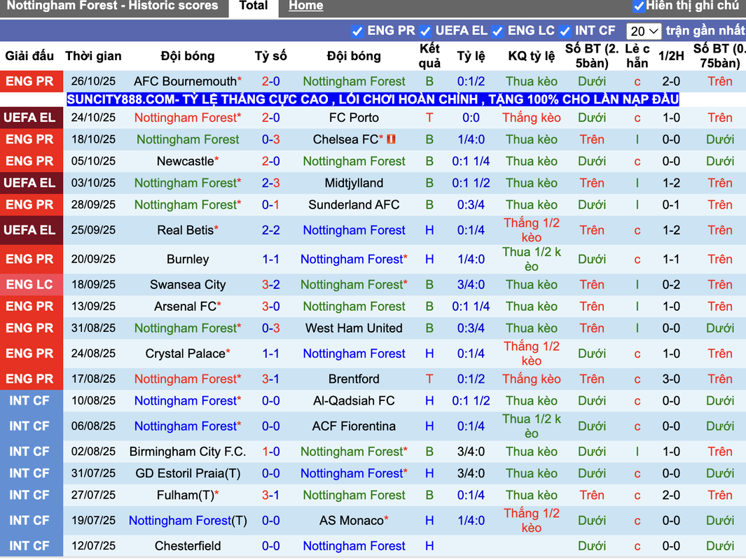Open Midtjylland team link
Screen dimensions: 746x560
click(x=354, y=183)
